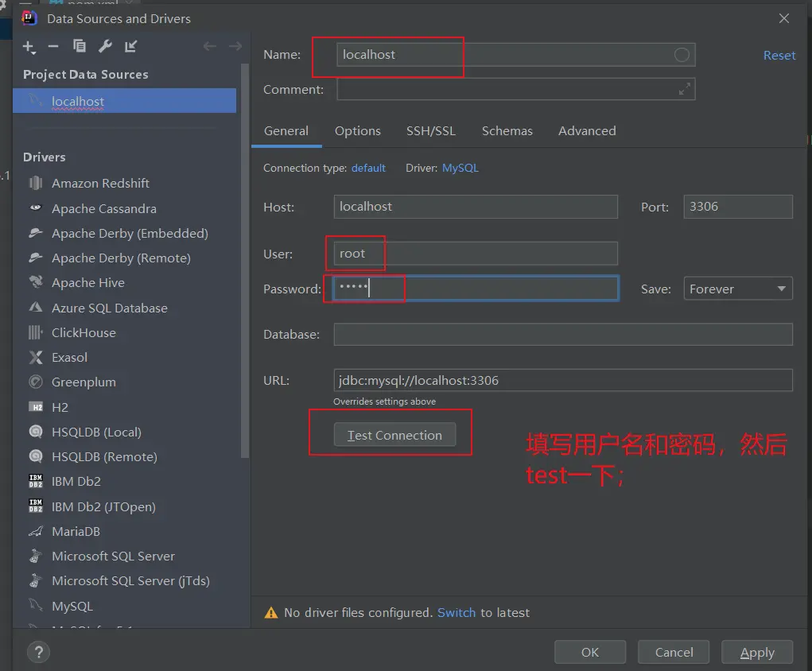Click the Add data source plus icon
This screenshot has height=671, width=812.
(29, 47)
